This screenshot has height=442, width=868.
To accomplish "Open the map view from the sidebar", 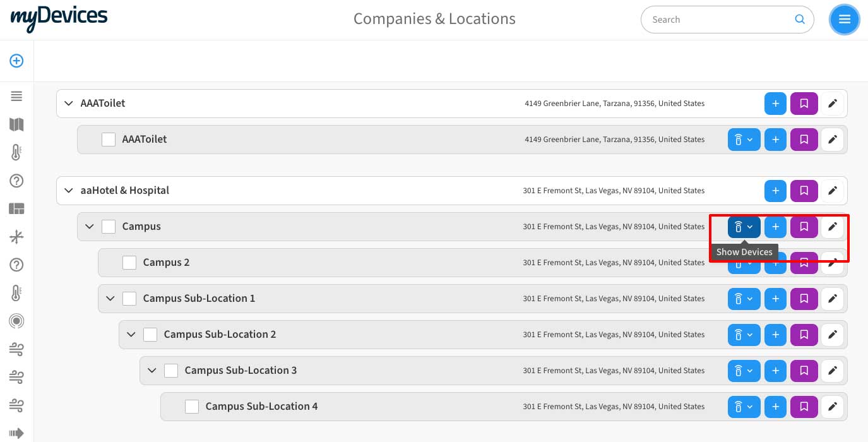I will click(x=16, y=124).
